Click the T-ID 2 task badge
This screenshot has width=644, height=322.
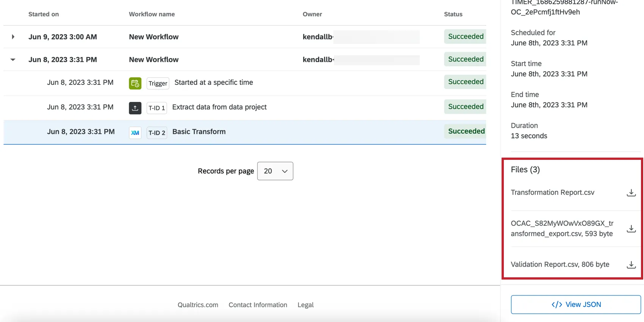pyautogui.click(x=157, y=133)
